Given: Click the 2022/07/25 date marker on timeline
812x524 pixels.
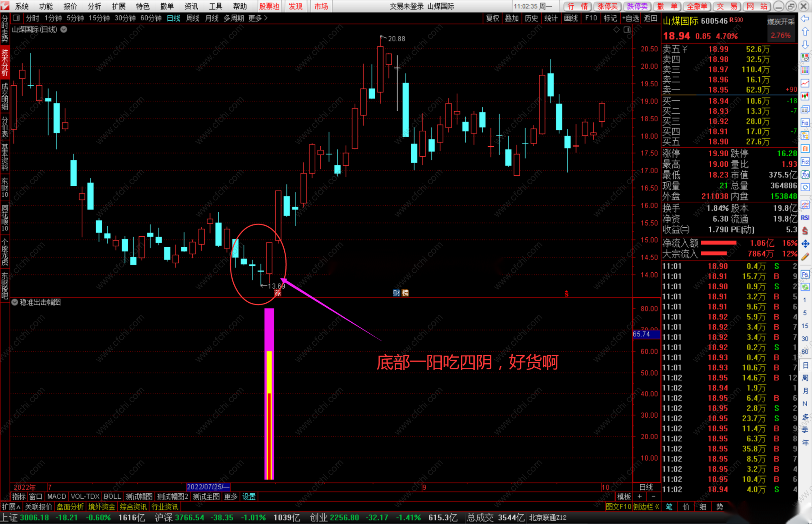Looking at the screenshot, I should [x=208, y=487].
